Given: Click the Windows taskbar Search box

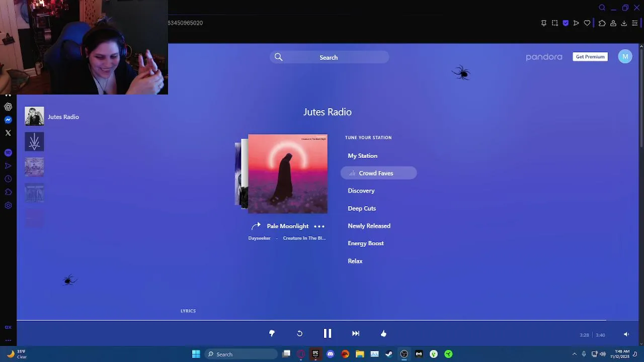Looking at the screenshot, I should click(x=242, y=354).
